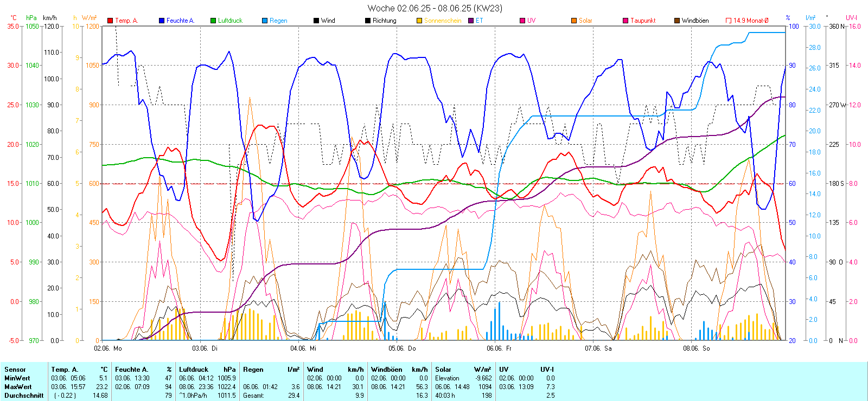Select the purple ET legend marker

tap(471, 21)
